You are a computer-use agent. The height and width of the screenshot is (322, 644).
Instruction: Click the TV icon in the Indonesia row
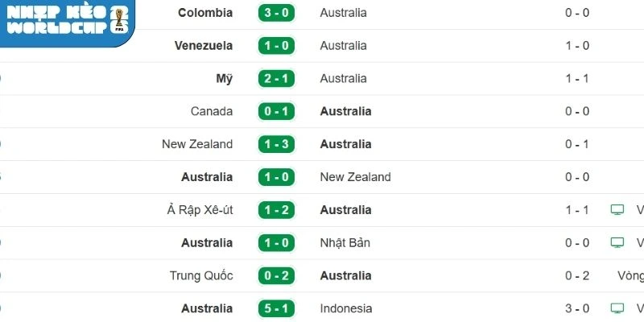(x=617, y=308)
